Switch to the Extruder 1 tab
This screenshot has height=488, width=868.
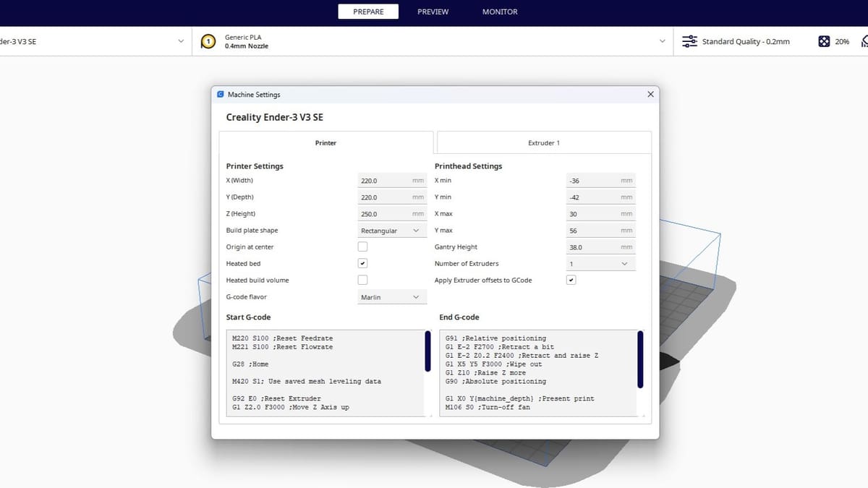[544, 142]
